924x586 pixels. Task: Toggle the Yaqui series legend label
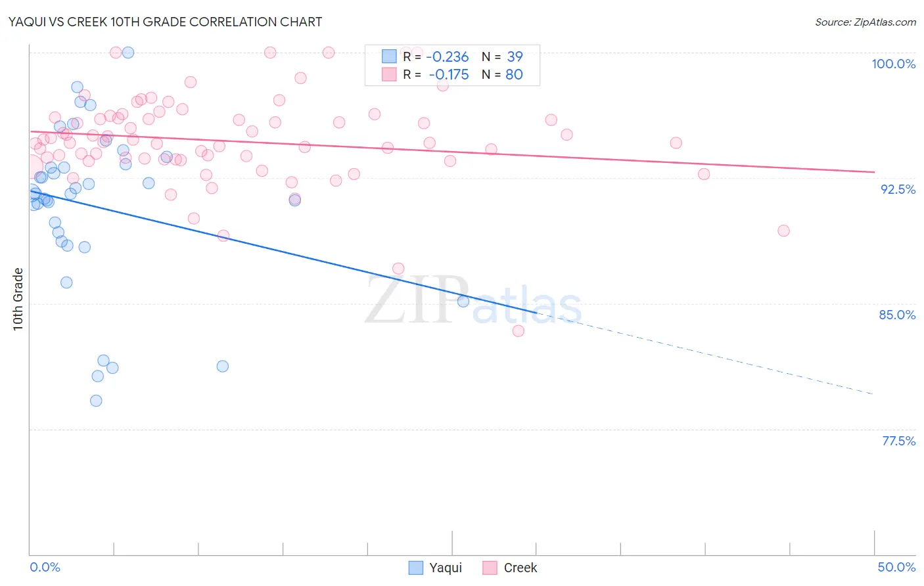tap(446, 568)
